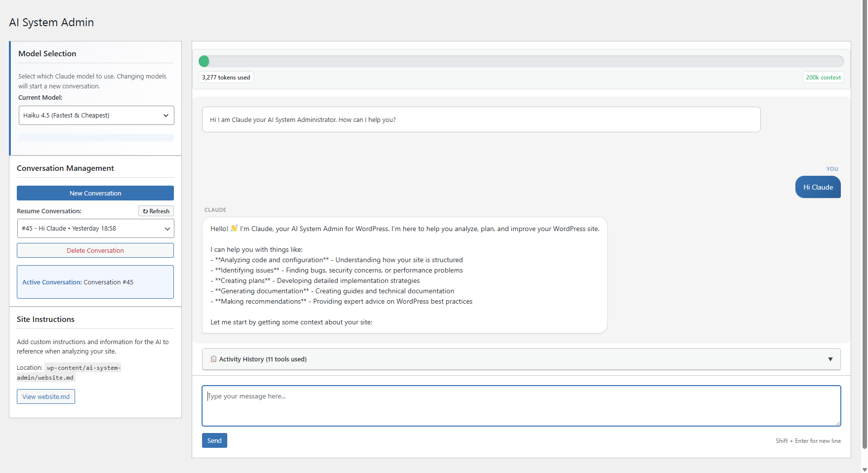Viewport: 868px width, 473px height.
Task: Expand Activity History using the triangle arrow
Action: point(830,359)
